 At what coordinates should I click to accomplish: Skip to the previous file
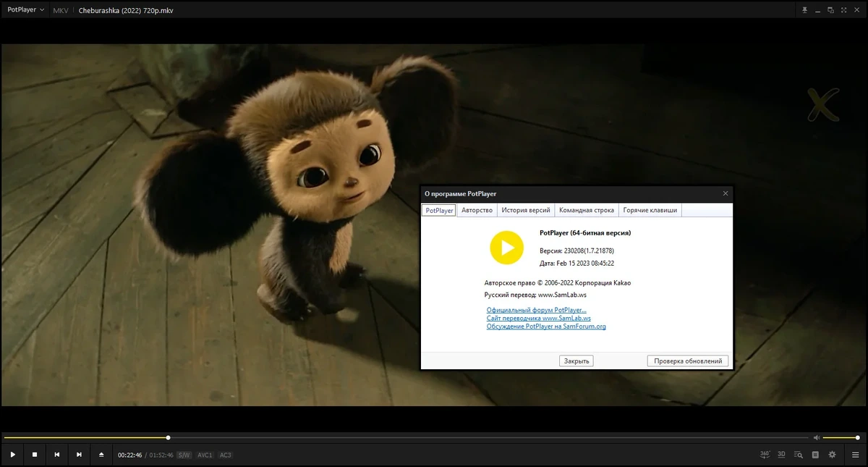pyautogui.click(x=56, y=455)
